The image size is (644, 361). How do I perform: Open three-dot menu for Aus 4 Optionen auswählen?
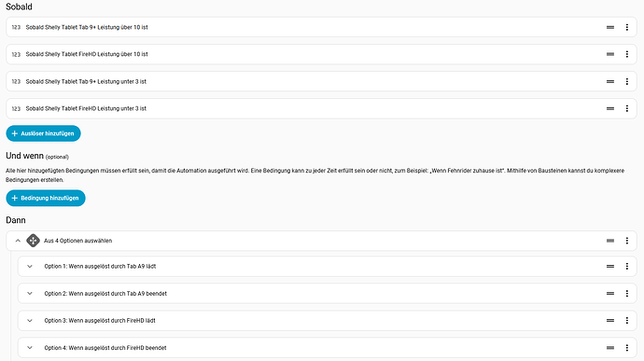coord(627,241)
